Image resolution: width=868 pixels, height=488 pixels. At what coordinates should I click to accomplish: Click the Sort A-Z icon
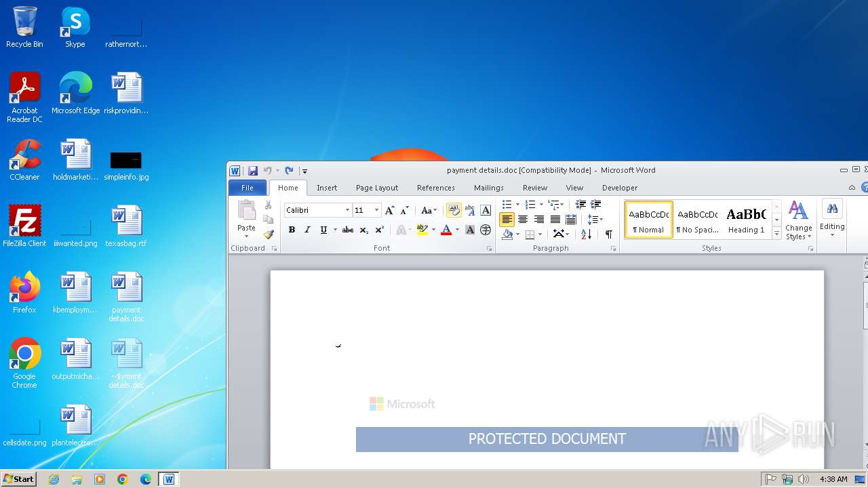coord(587,234)
